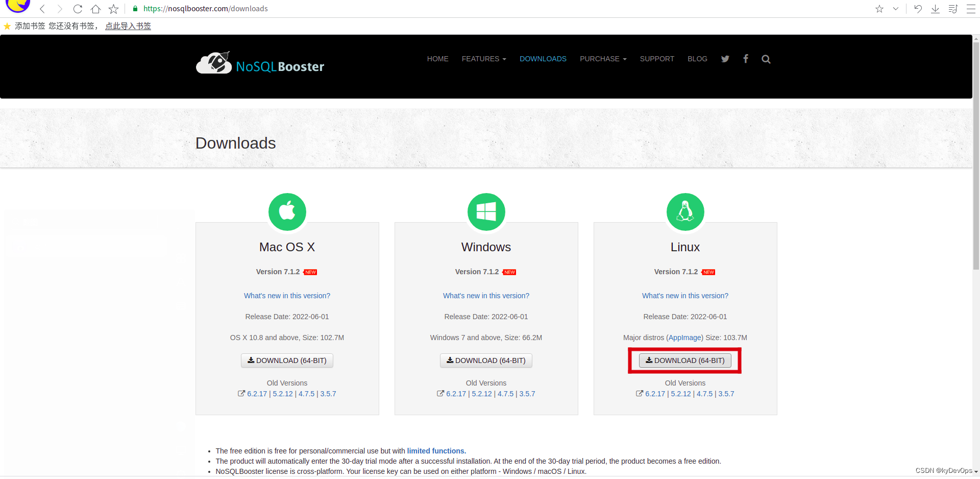980x479 pixels.
Task: Click the Downloads page heading
Action: tap(235, 143)
